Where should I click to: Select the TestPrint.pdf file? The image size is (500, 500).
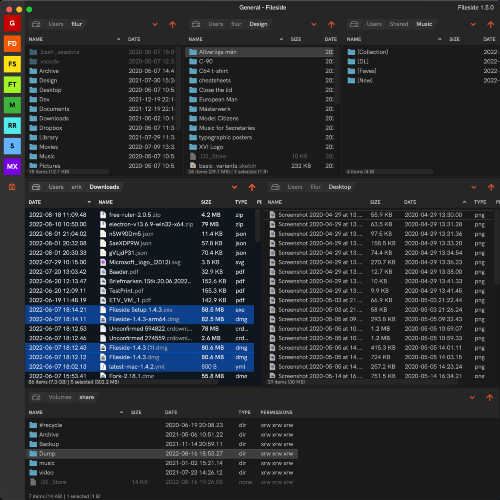point(140,291)
